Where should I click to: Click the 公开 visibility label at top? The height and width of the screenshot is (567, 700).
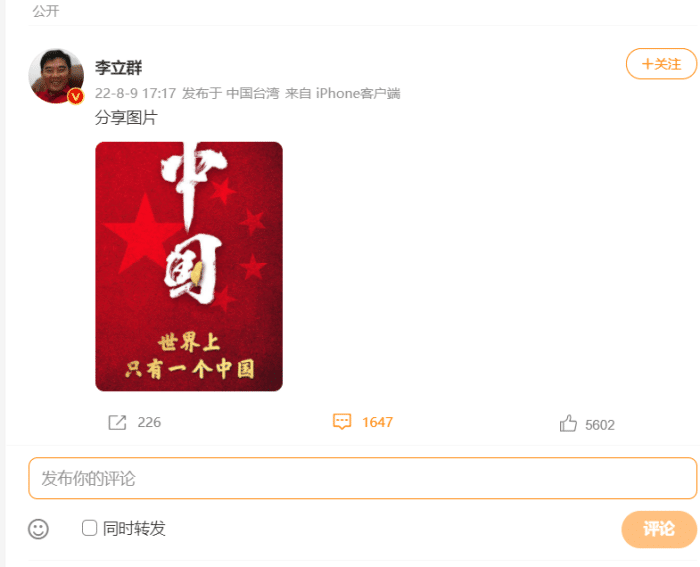point(46,11)
